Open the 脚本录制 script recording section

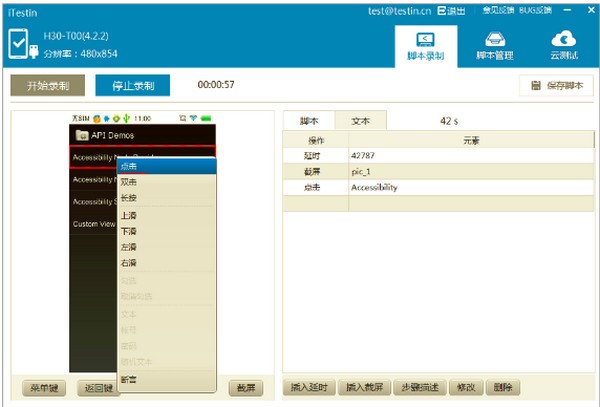click(426, 45)
